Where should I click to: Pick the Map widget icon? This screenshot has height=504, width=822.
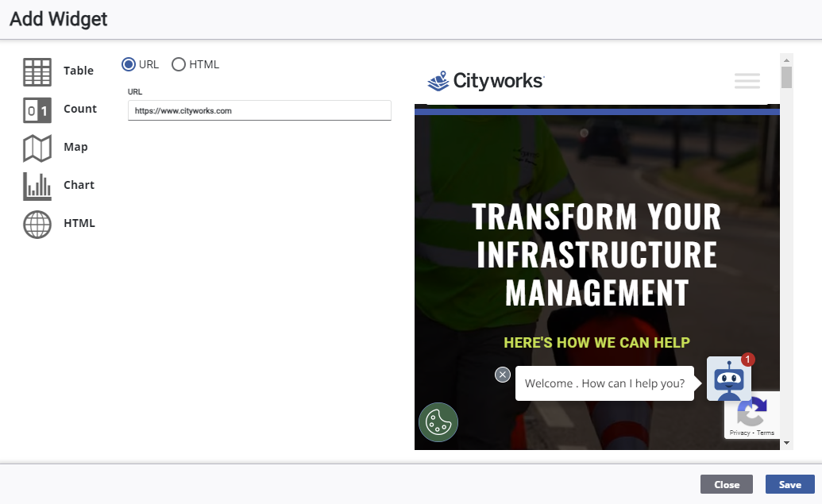click(x=37, y=148)
